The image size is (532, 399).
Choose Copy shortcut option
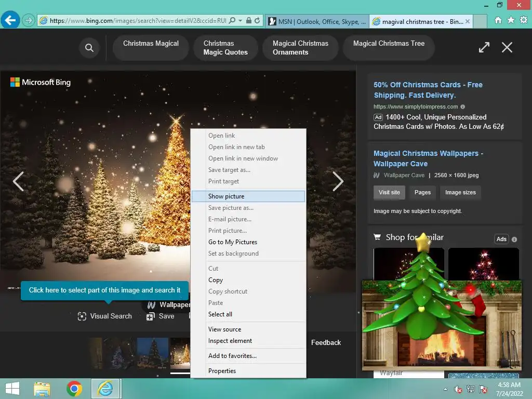click(248, 291)
